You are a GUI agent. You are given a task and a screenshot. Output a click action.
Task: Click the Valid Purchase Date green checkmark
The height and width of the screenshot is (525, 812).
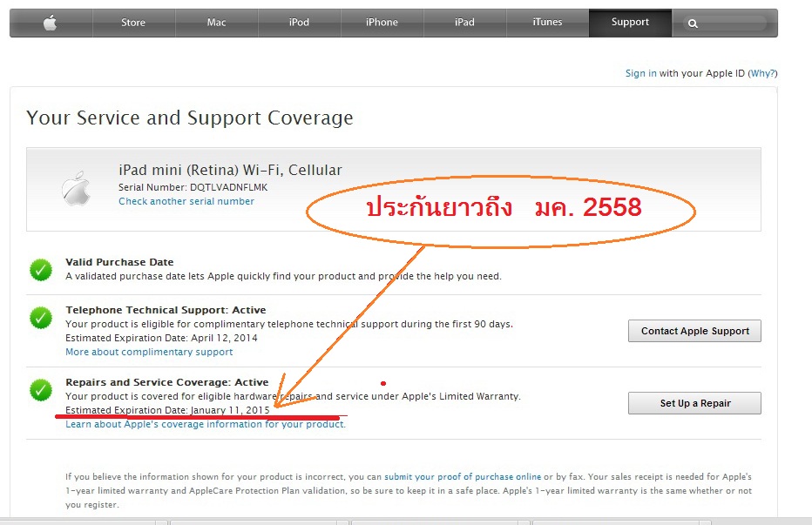point(41,270)
